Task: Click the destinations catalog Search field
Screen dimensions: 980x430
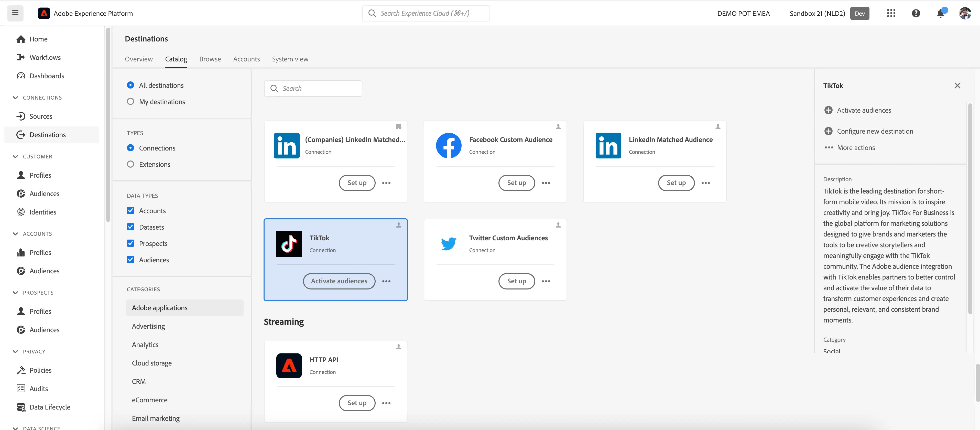Action: tap(313, 89)
